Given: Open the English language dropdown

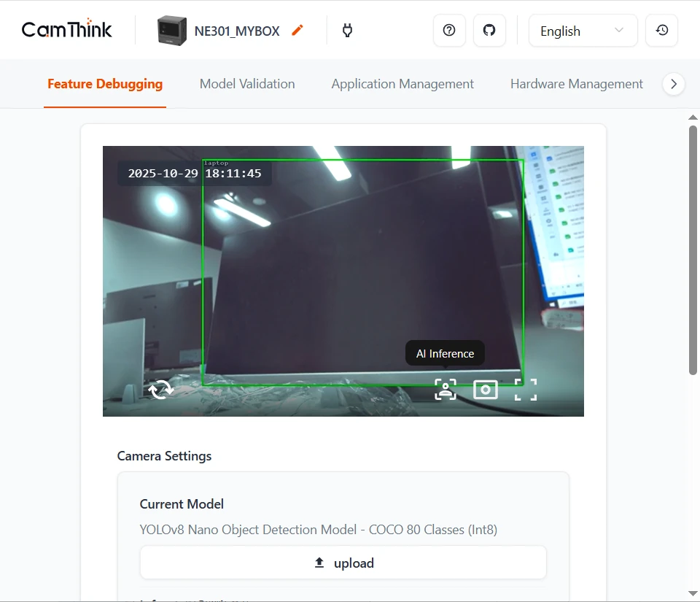Looking at the screenshot, I should tap(583, 31).
